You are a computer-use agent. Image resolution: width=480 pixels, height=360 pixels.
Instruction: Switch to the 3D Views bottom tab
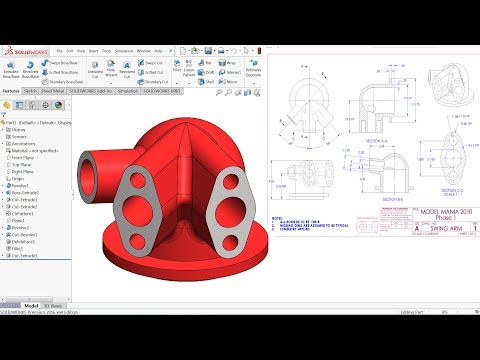[53, 306]
